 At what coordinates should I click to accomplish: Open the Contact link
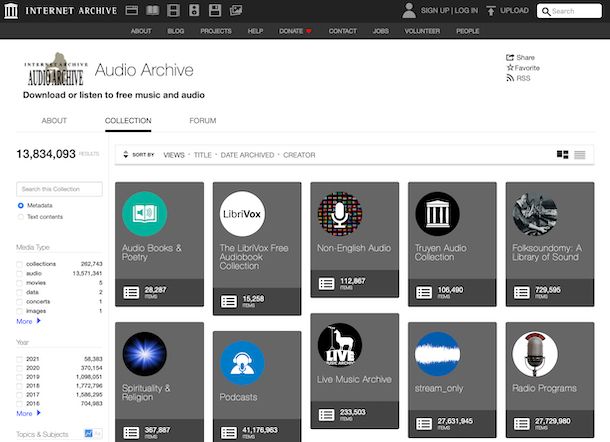pyautogui.click(x=342, y=31)
